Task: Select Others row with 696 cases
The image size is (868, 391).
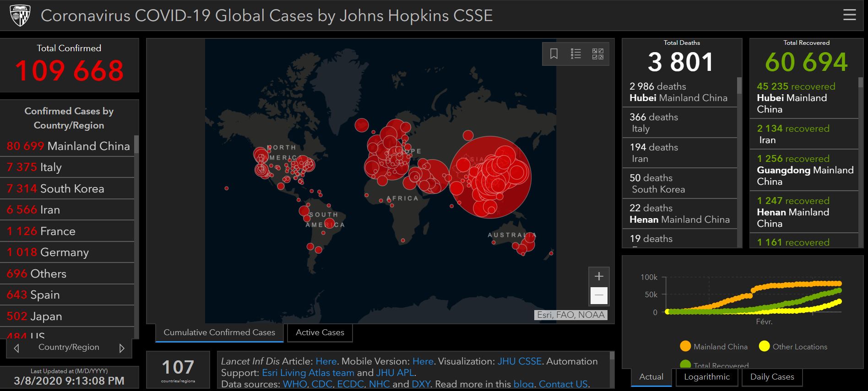Action: click(x=67, y=273)
